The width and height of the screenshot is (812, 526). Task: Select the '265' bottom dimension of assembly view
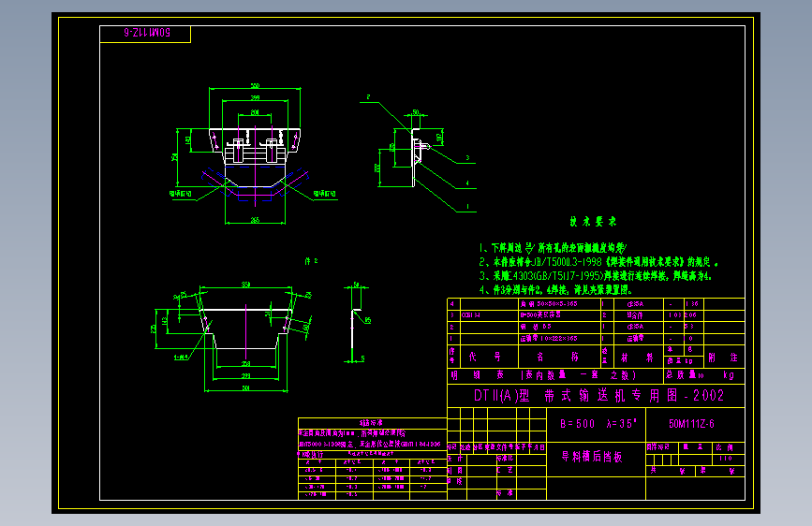255,220
